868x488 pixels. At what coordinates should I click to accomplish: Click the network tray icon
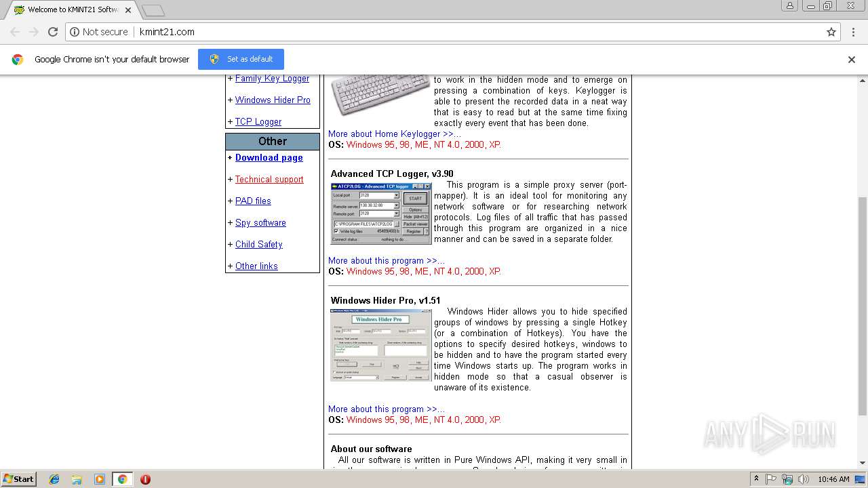click(787, 479)
